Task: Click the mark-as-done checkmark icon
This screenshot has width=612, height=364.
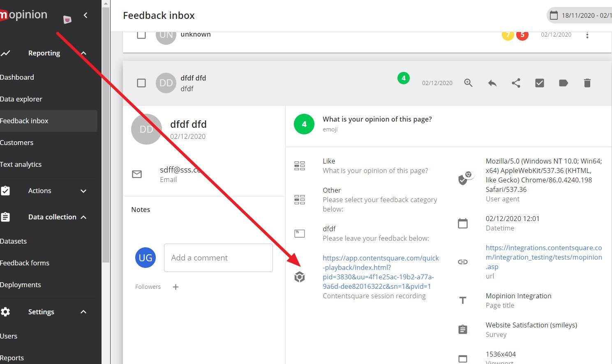Action: coord(540,83)
